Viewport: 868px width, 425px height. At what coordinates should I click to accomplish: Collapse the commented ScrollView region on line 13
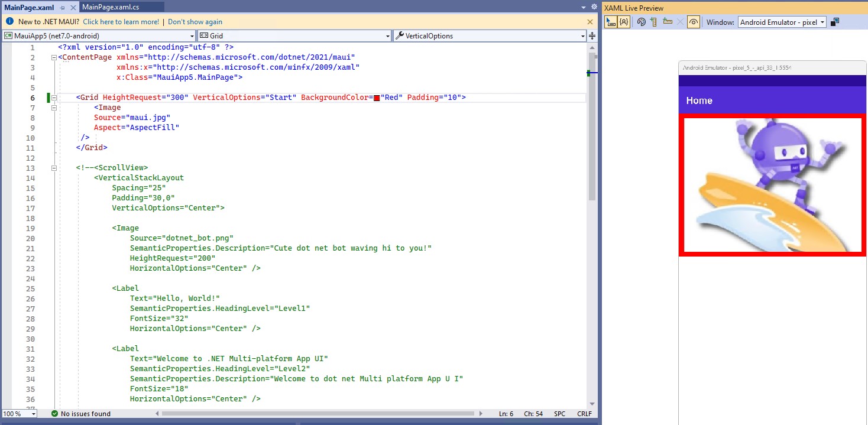point(54,168)
